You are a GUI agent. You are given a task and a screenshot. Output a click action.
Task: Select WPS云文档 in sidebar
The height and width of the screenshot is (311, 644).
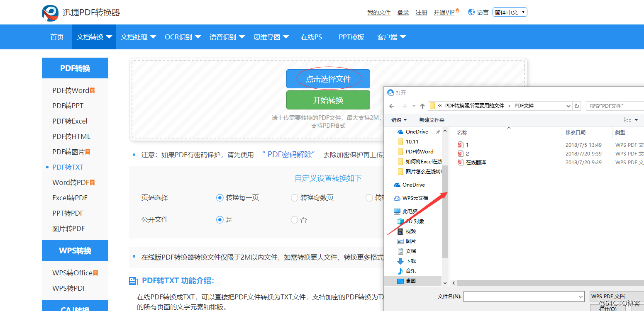[x=411, y=198]
